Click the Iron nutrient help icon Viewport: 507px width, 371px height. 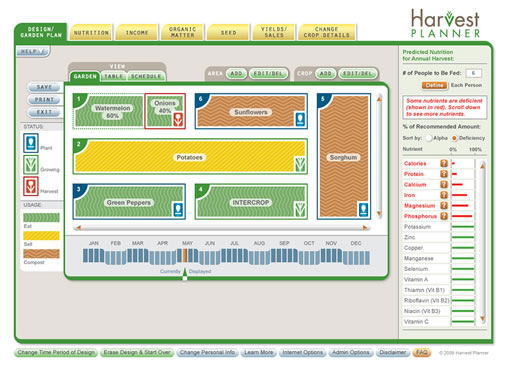tap(444, 195)
